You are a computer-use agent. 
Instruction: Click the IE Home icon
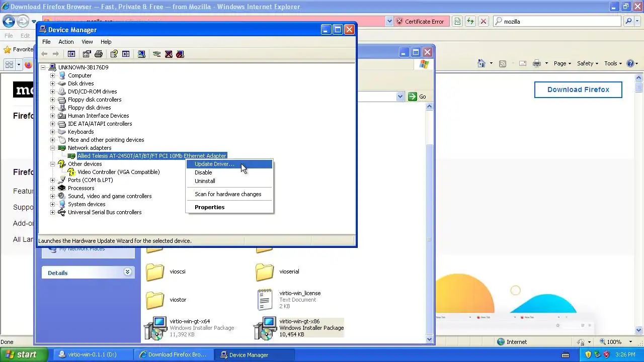481,63
